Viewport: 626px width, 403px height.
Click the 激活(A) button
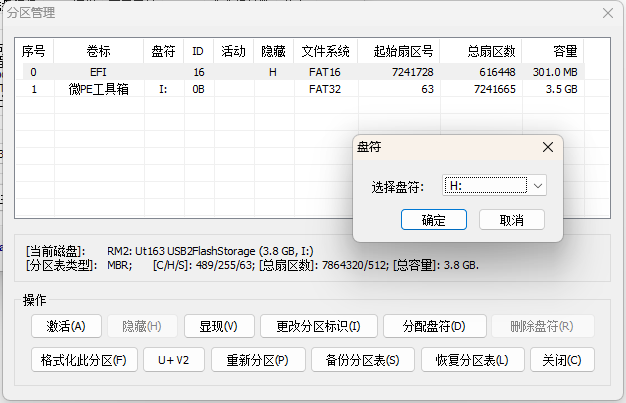[x=66, y=326]
